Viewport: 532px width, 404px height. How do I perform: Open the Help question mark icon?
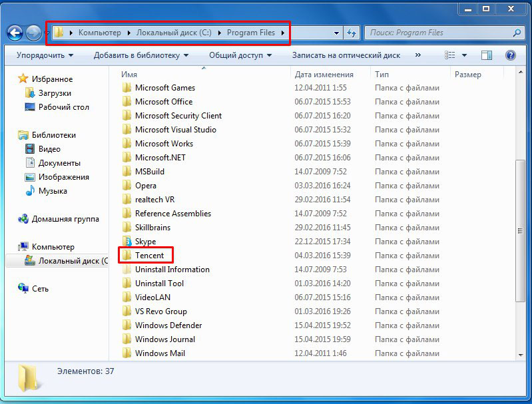(511, 55)
